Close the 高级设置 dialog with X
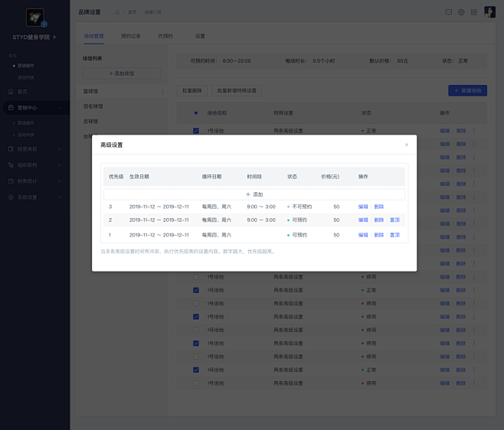 tap(407, 145)
